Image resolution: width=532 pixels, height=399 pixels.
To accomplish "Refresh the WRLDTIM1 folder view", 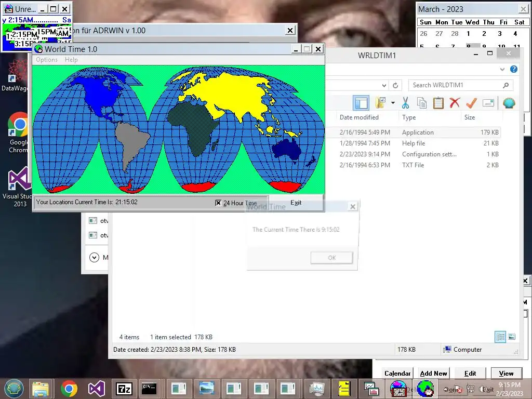I will click(x=395, y=86).
